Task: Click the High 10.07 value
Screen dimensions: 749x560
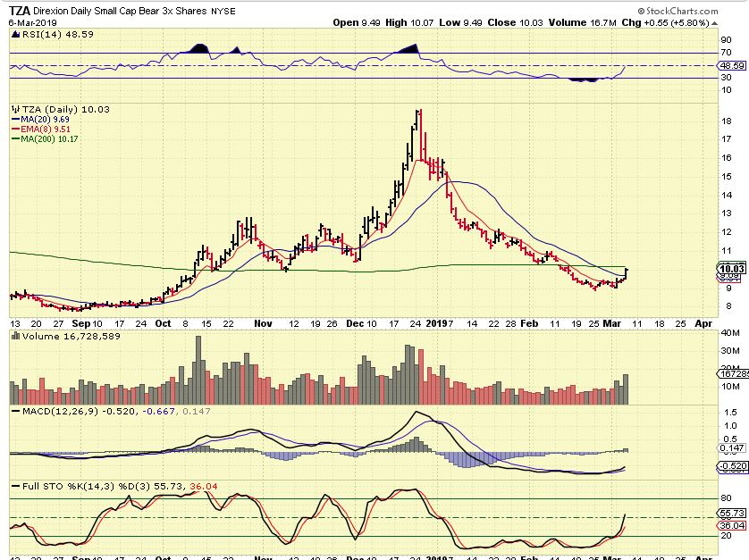Action: click(x=410, y=22)
